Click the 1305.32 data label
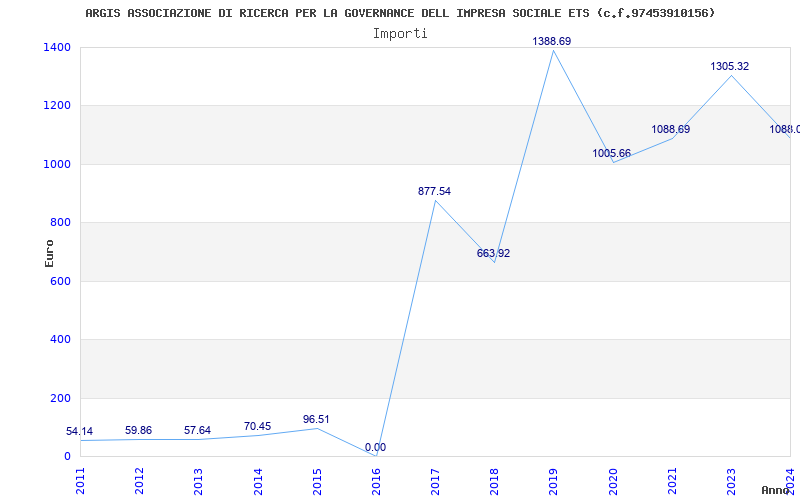The height and width of the screenshot is (500, 800). tap(730, 66)
